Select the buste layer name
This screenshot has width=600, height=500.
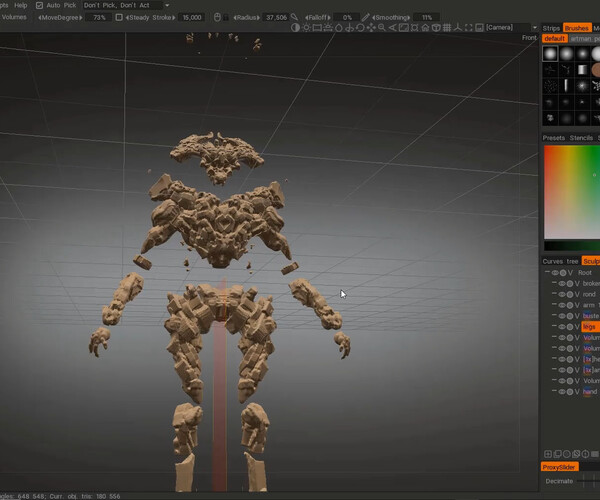(591, 316)
